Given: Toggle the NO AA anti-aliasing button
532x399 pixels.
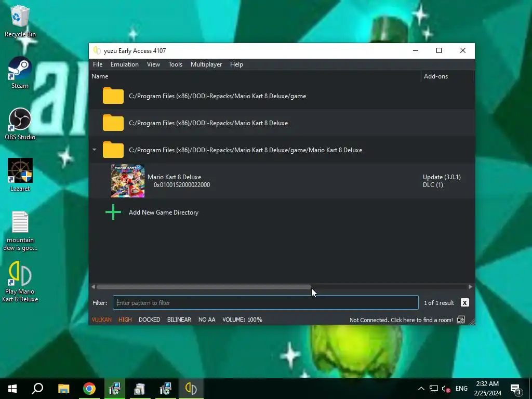Looking at the screenshot, I should point(207,320).
